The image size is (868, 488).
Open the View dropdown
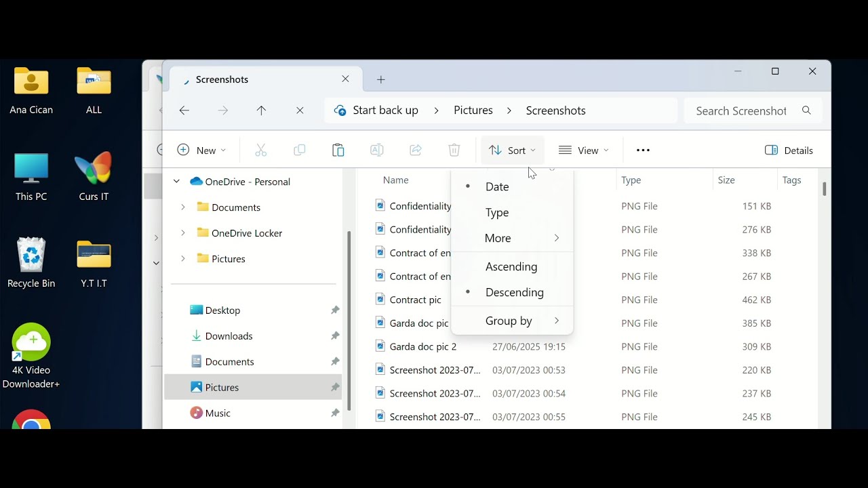tap(583, 150)
